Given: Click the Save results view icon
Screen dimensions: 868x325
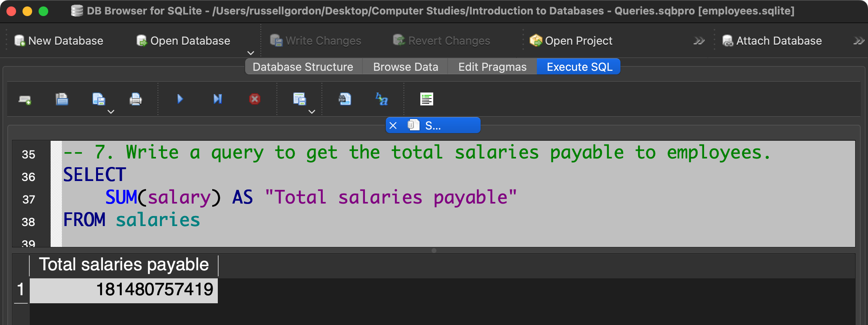Looking at the screenshot, I should pyautogui.click(x=299, y=99).
